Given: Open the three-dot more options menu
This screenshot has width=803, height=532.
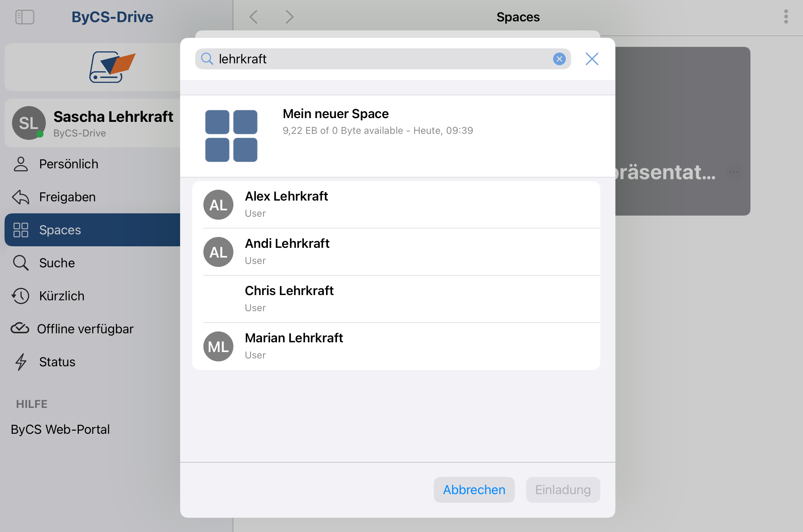Looking at the screenshot, I should 786,17.
